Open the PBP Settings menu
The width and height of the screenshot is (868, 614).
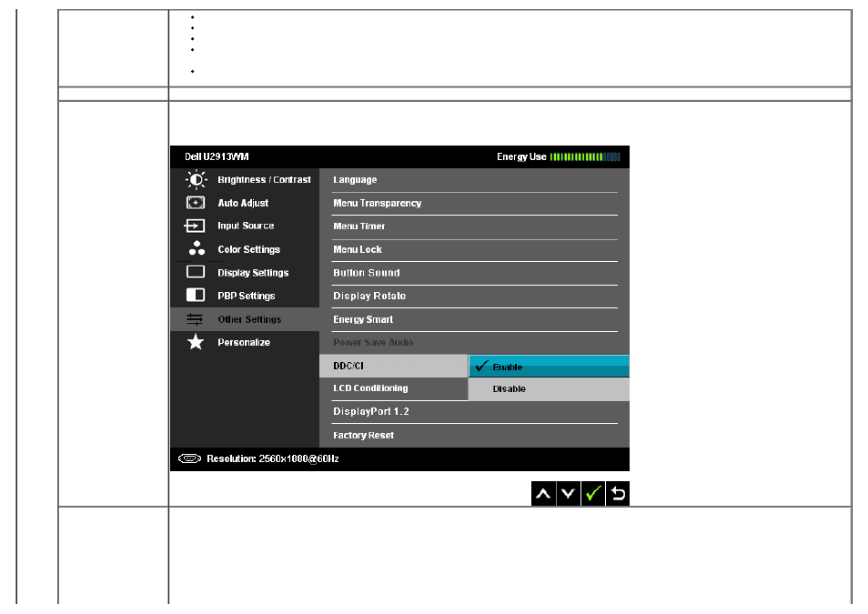tap(246, 296)
